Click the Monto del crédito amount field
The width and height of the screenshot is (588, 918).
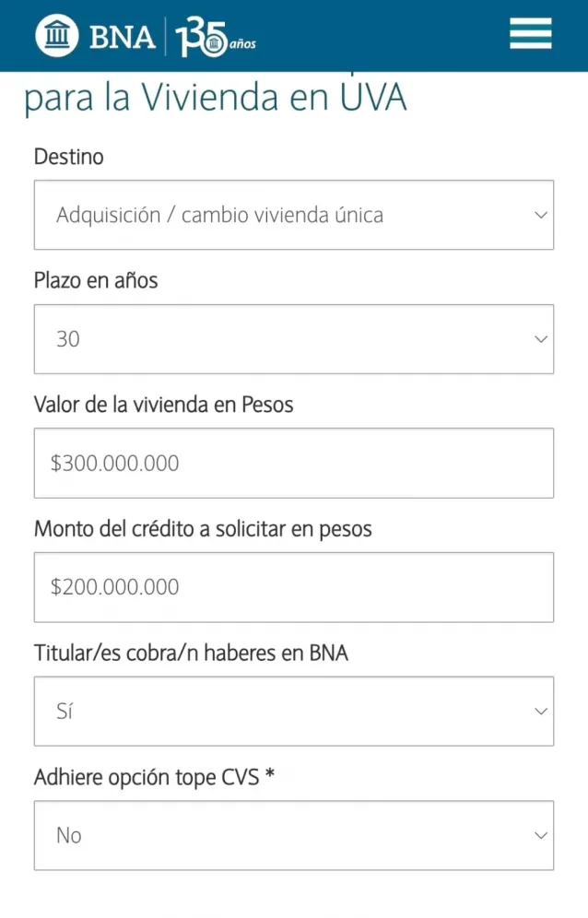coord(294,587)
